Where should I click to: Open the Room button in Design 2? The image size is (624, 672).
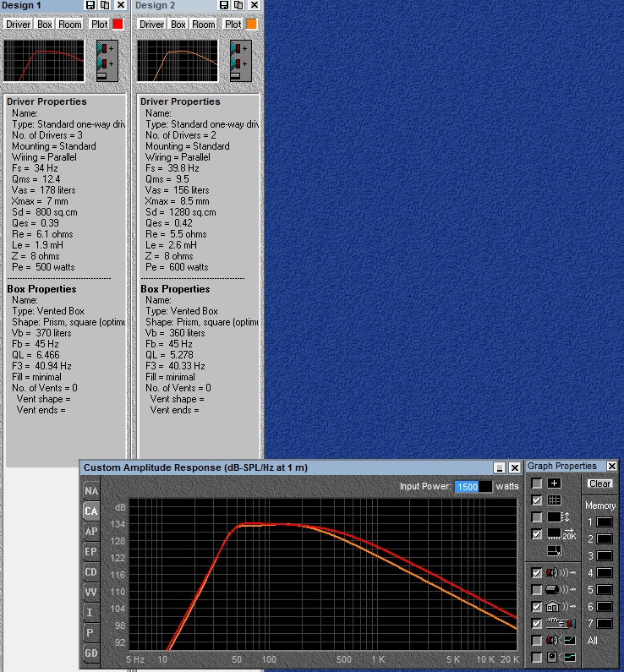point(204,25)
